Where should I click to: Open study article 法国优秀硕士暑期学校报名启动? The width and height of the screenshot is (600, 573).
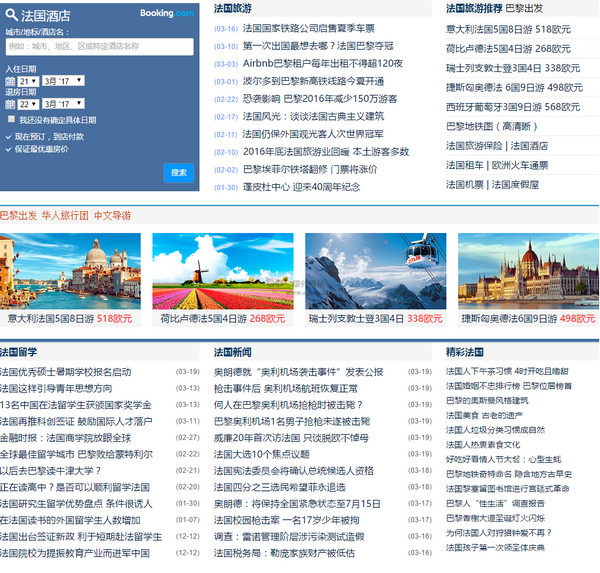pos(65,372)
